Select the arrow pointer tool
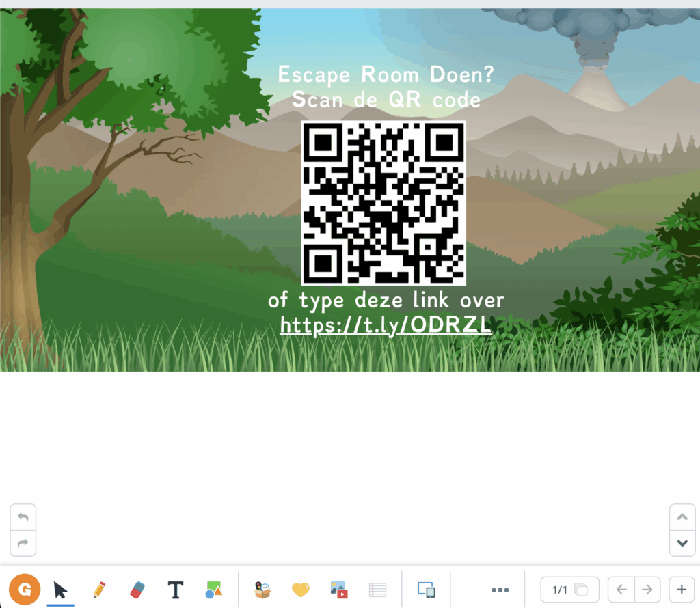The height and width of the screenshot is (608, 700). pos(61,590)
